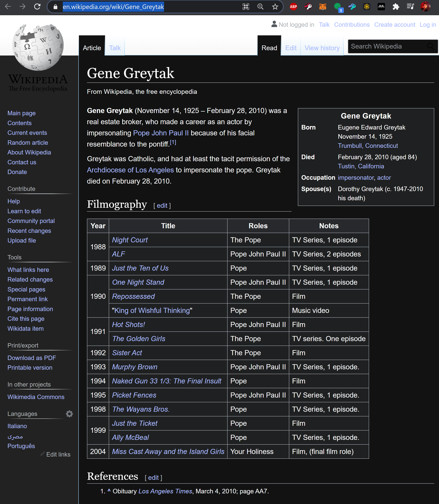Image resolution: width=439 pixels, height=504 pixels.
Task: Click Edit links under Languages
Action: 58,455
